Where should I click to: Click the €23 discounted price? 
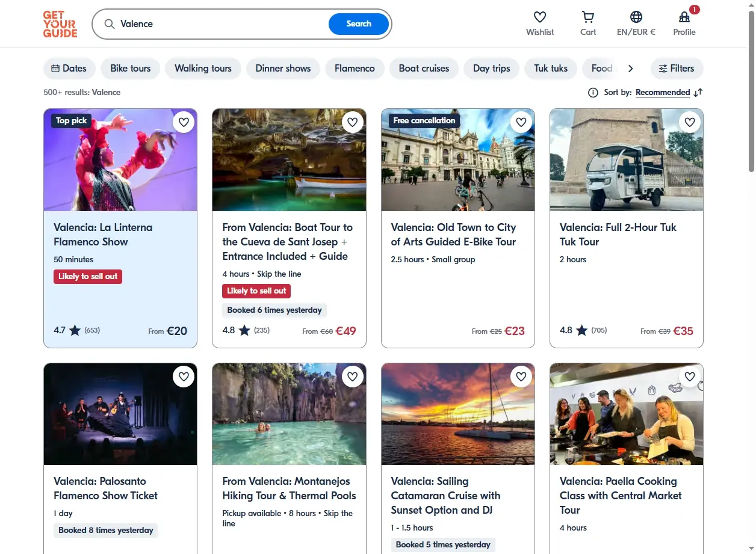[x=515, y=331]
